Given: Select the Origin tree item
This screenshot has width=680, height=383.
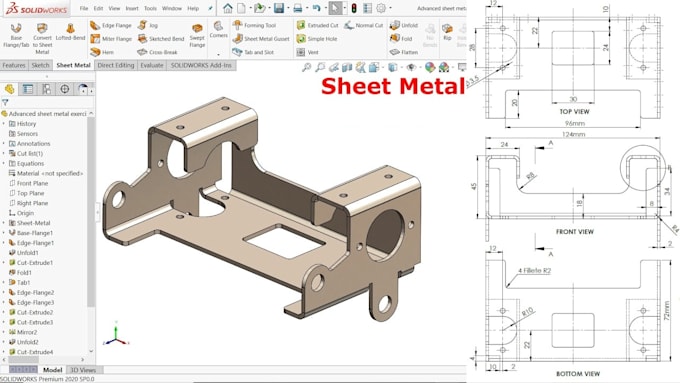Looking at the screenshot, I should point(21,213).
